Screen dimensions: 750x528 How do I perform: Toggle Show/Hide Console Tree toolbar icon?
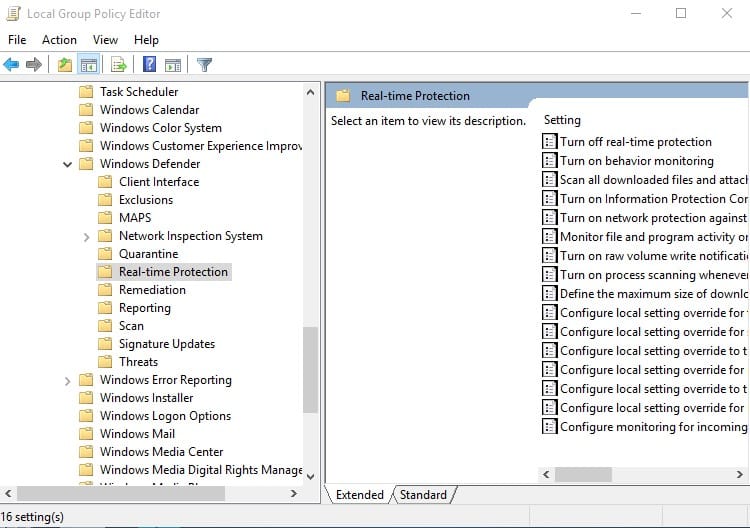pyautogui.click(x=89, y=65)
